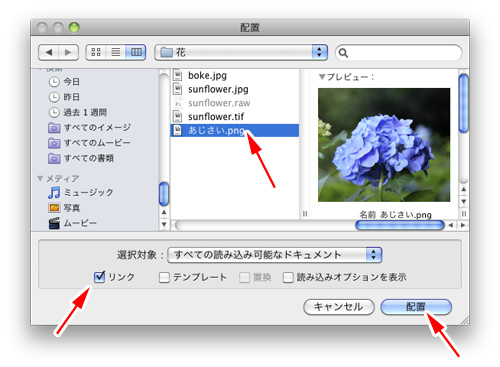This screenshot has height=367, width=500.
Task: Select 今日 in the sidebar
Action: point(72,82)
